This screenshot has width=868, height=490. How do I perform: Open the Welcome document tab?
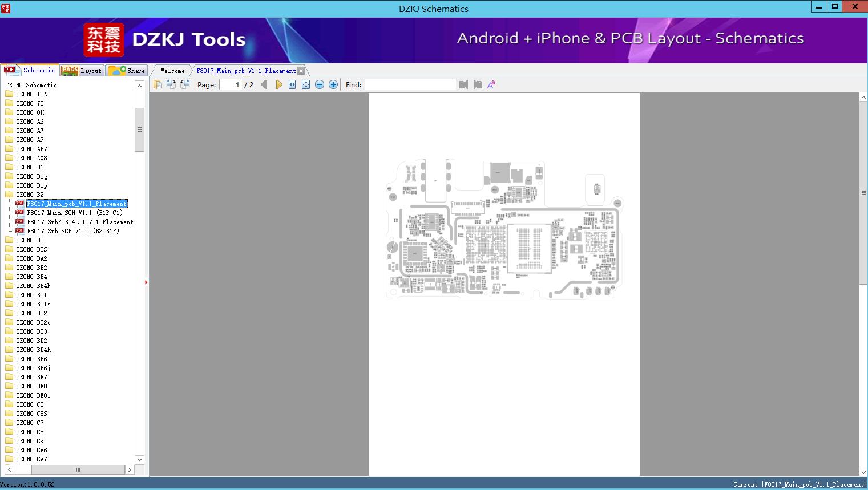(172, 71)
